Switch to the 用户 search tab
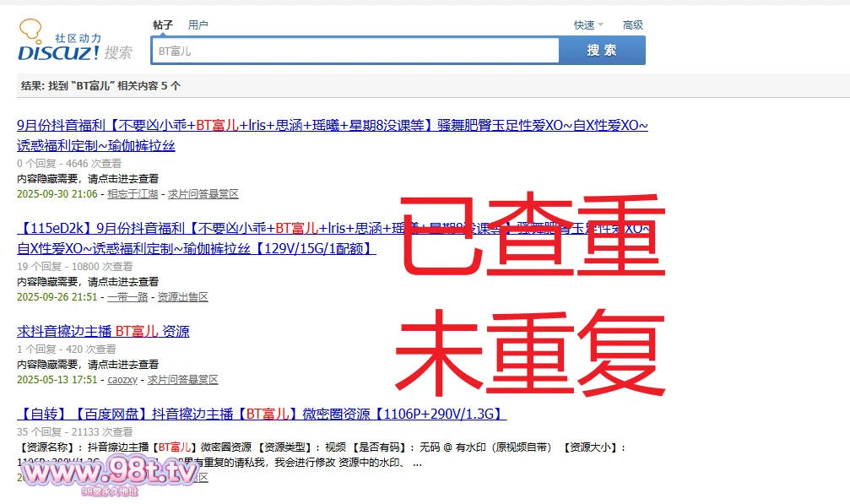The image size is (850, 504). point(198,25)
